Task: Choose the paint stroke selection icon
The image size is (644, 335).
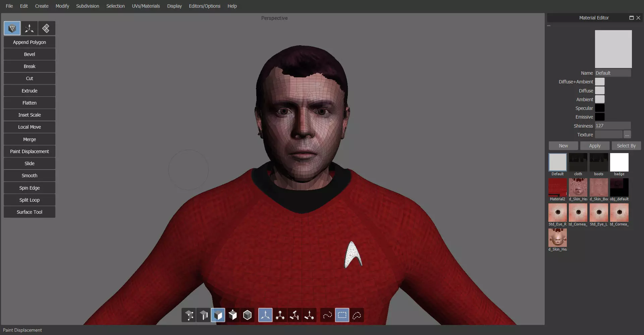Action: click(327, 315)
